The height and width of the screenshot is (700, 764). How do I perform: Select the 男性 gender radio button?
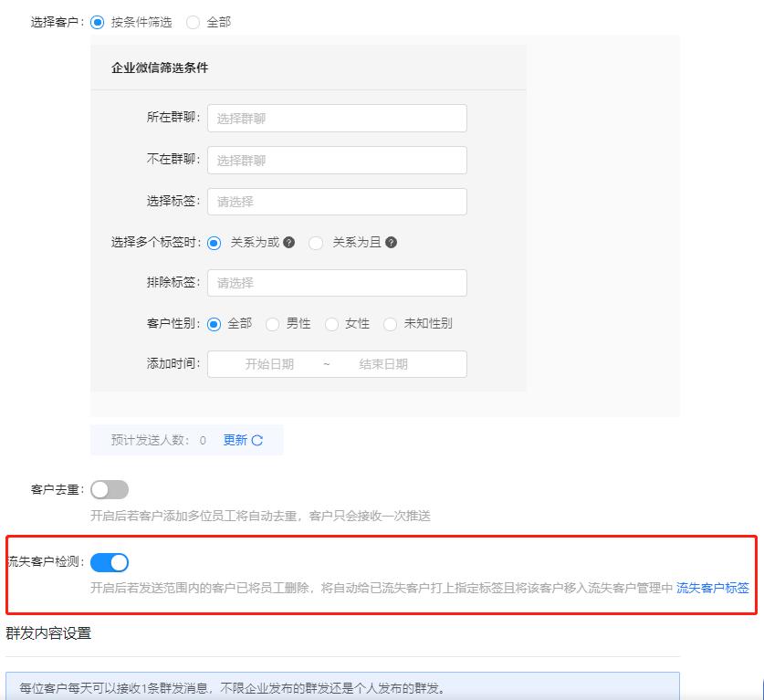coord(274,323)
